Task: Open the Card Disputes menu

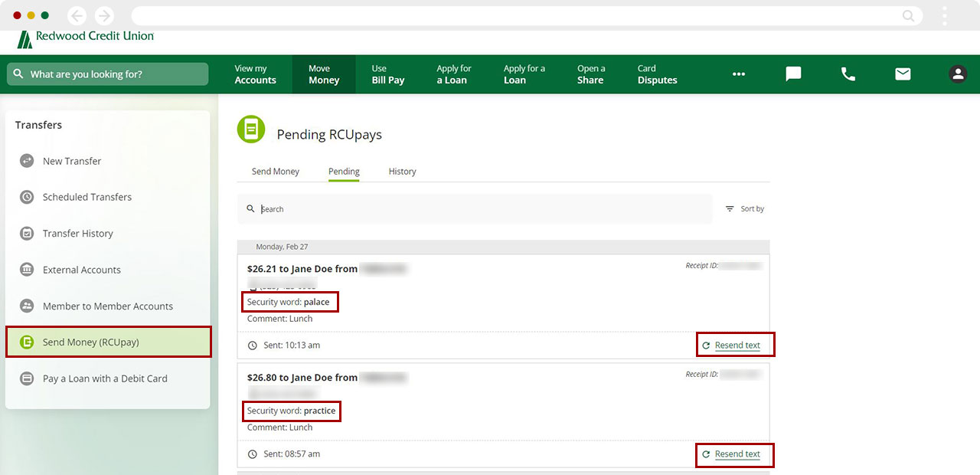Action: point(657,74)
